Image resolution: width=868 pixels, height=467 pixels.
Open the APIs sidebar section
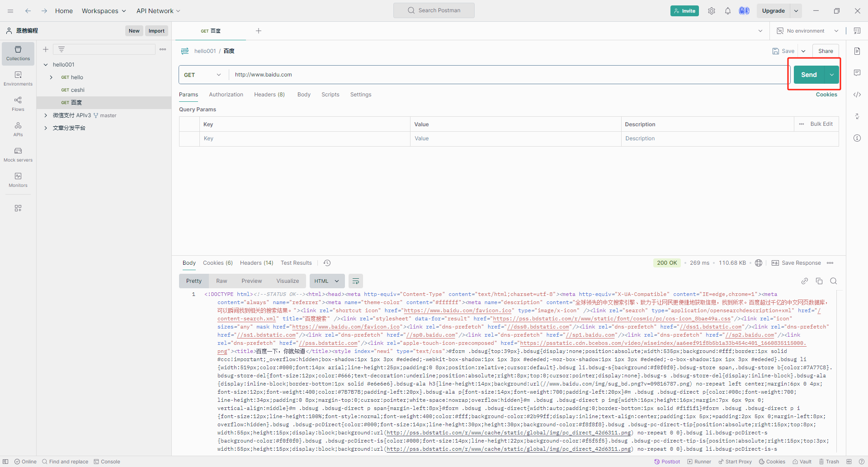click(x=18, y=129)
